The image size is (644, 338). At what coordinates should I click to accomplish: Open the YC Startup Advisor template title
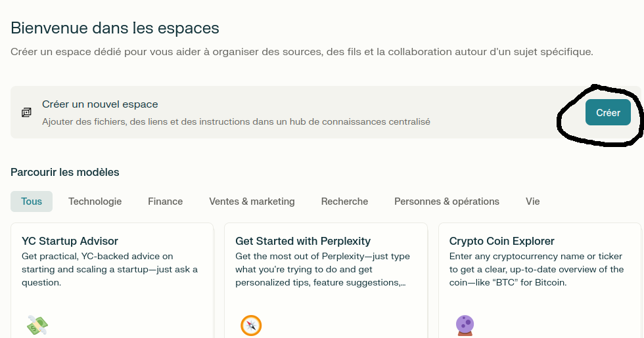(70, 241)
